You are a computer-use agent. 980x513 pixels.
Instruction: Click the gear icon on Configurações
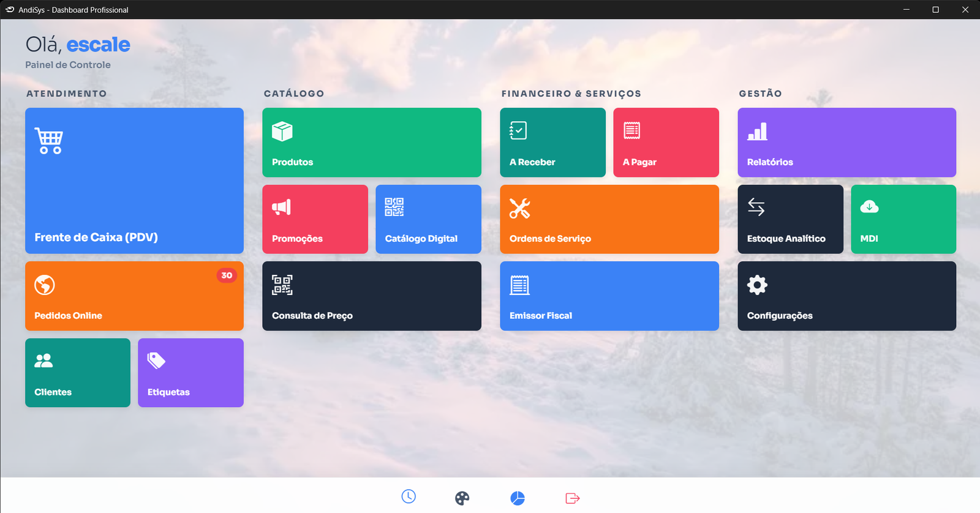(757, 285)
